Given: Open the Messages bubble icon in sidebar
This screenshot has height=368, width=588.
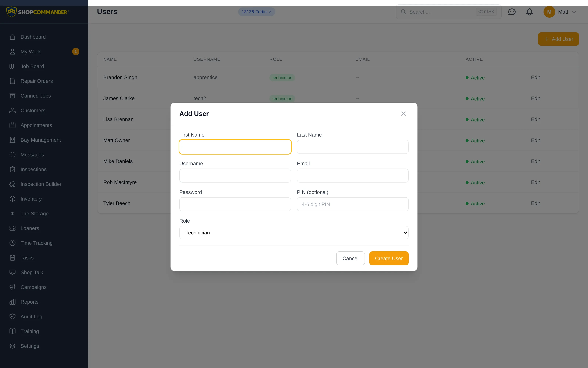Looking at the screenshot, I should pyautogui.click(x=12, y=155).
